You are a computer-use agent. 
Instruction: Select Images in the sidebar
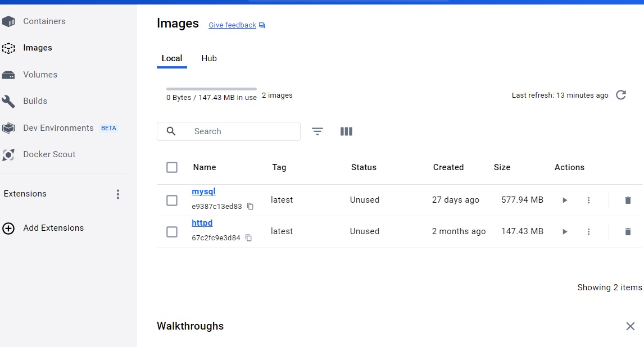point(38,48)
